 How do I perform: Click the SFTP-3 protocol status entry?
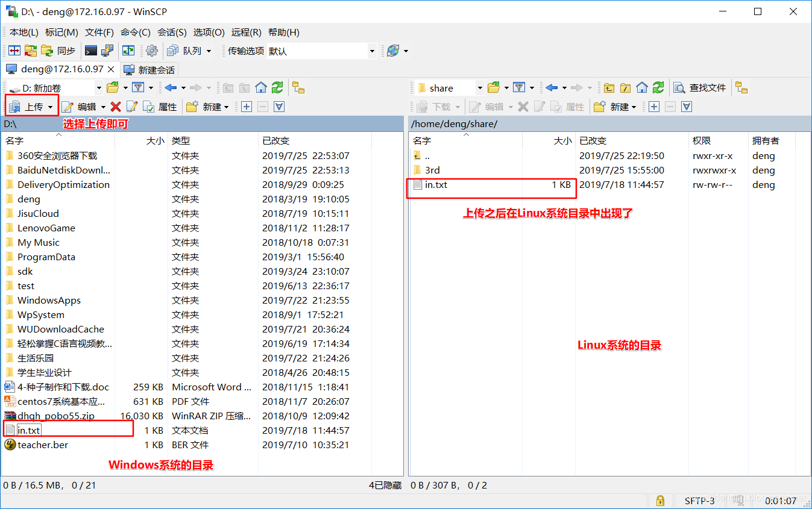699,501
